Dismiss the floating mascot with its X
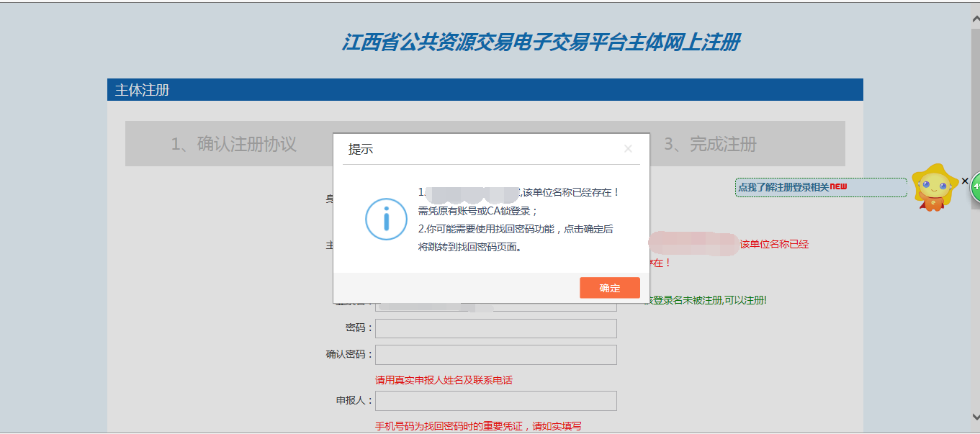This screenshot has height=434, width=980. 965,181
